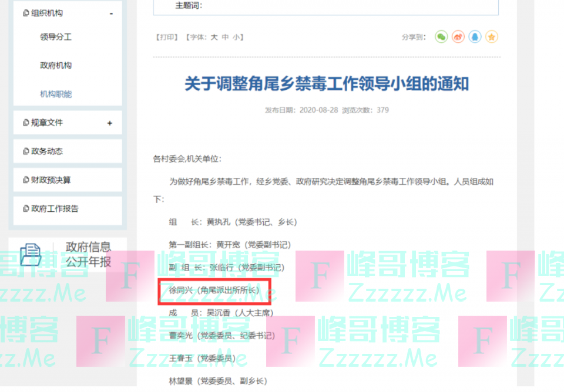This screenshot has width=564, height=392.
Task: Collapse the 组织机构 section with minus sign
Action: (x=110, y=13)
